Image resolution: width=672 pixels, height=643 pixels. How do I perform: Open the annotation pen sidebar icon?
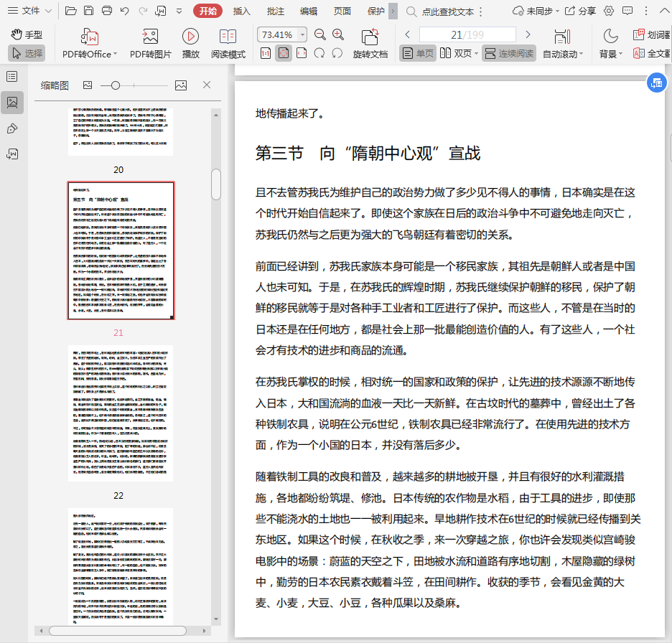pos(11,128)
